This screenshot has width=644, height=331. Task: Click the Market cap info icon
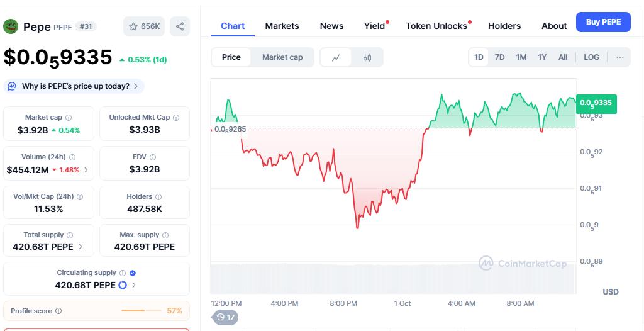click(x=69, y=118)
